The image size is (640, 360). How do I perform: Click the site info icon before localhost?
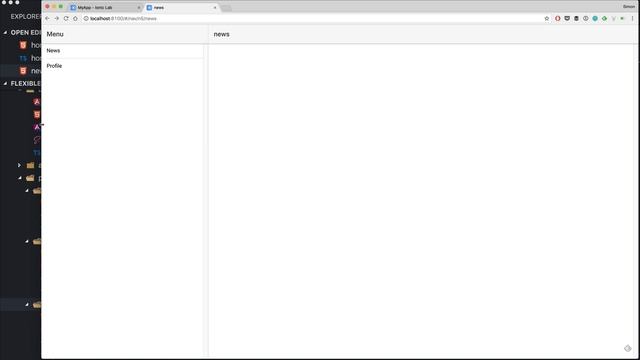pyautogui.click(x=86, y=18)
